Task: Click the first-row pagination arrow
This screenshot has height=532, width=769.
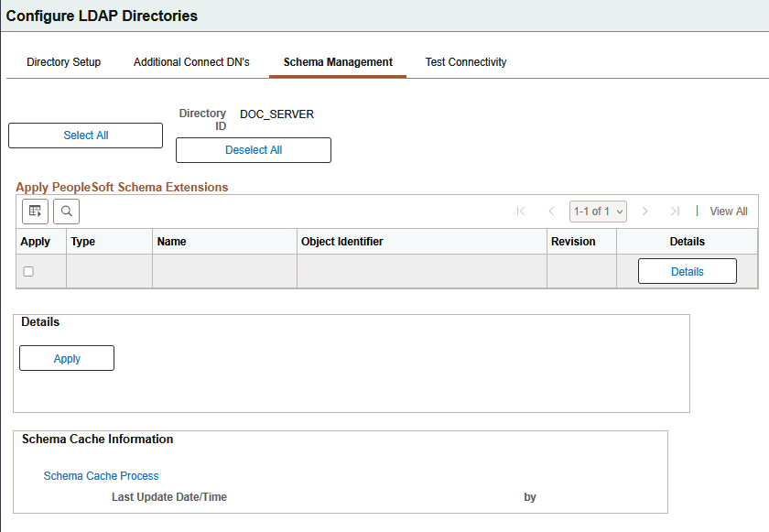Action: (521, 211)
